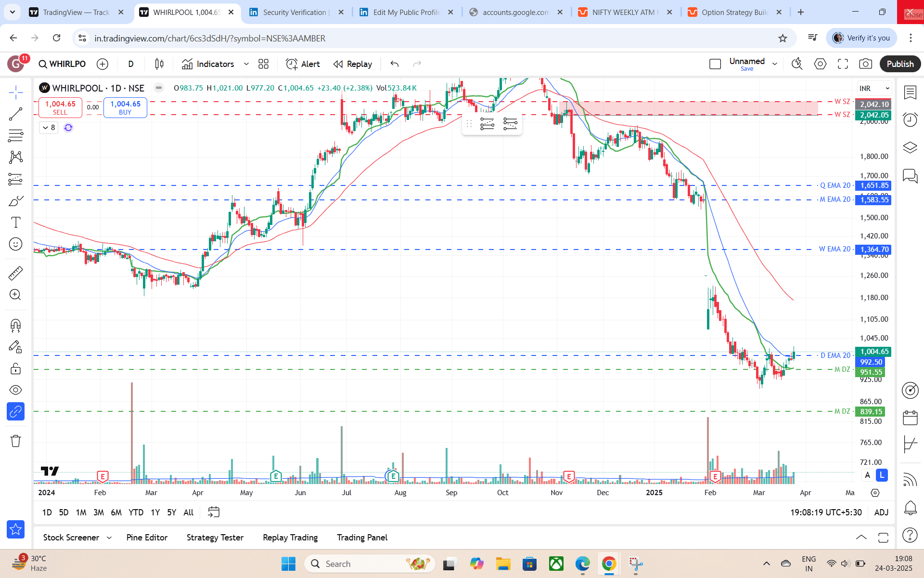Open Chrome from the taskbar
924x578 pixels.
(609, 564)
